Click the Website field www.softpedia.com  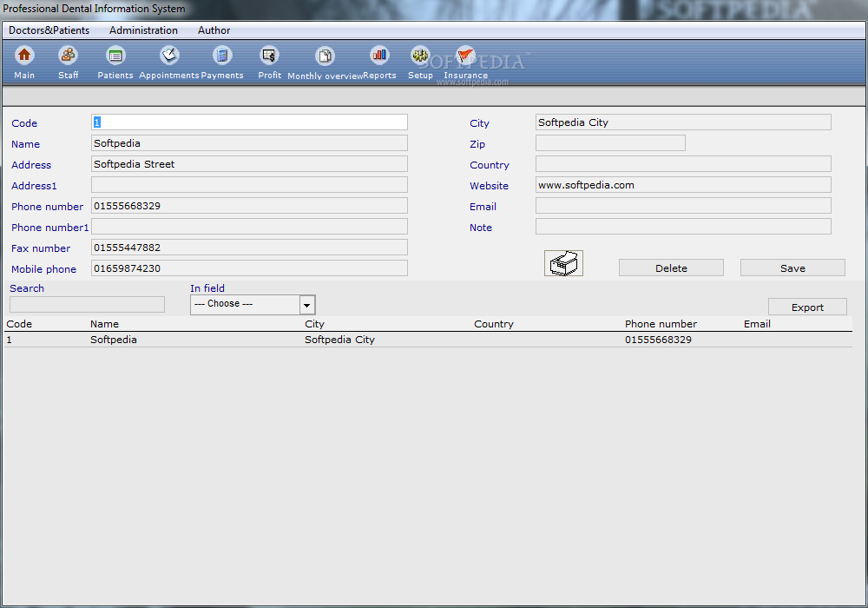pyautogui.click(x=683, y=185)
